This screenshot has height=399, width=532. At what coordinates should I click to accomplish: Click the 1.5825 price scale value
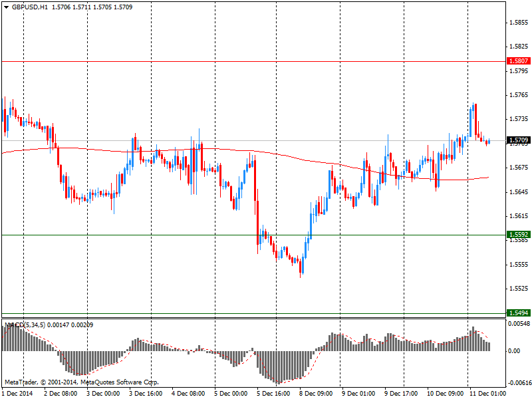(x=519, y=46)
